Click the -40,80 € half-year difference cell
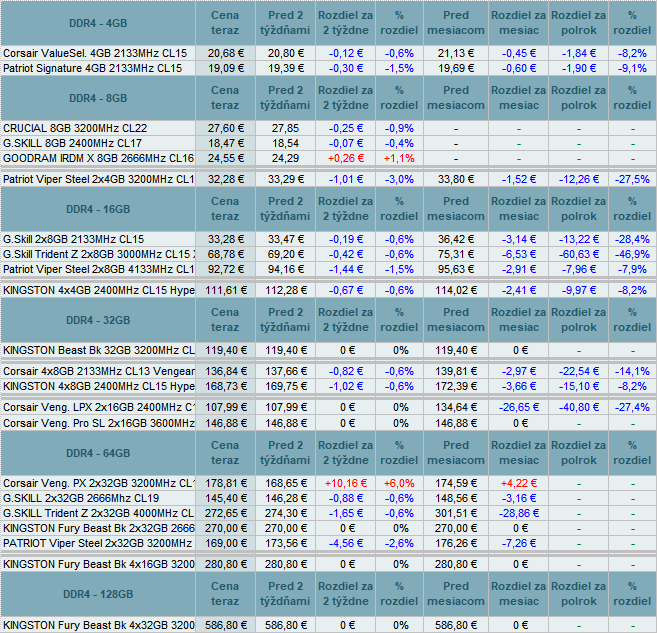The height and width of the screenshot is (633, 657). [x=578, y=407]
